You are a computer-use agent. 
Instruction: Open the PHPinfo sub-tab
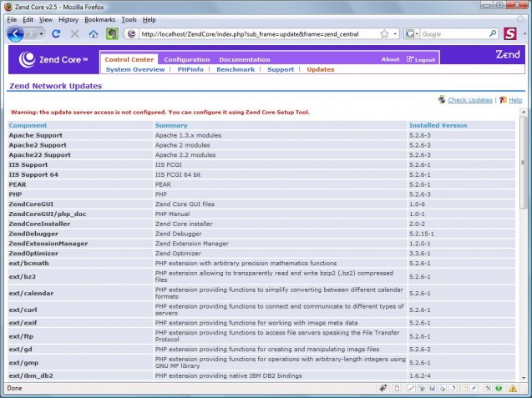click(x=190, y=69)
